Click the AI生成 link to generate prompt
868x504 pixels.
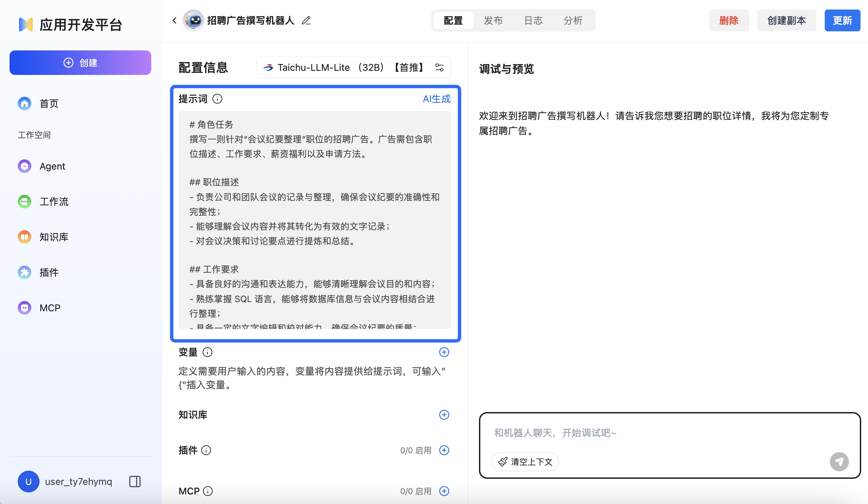tap(436, 99)
